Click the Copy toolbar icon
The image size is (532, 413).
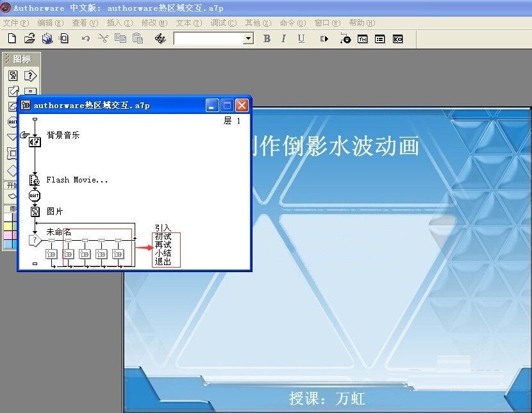point(121,38)
